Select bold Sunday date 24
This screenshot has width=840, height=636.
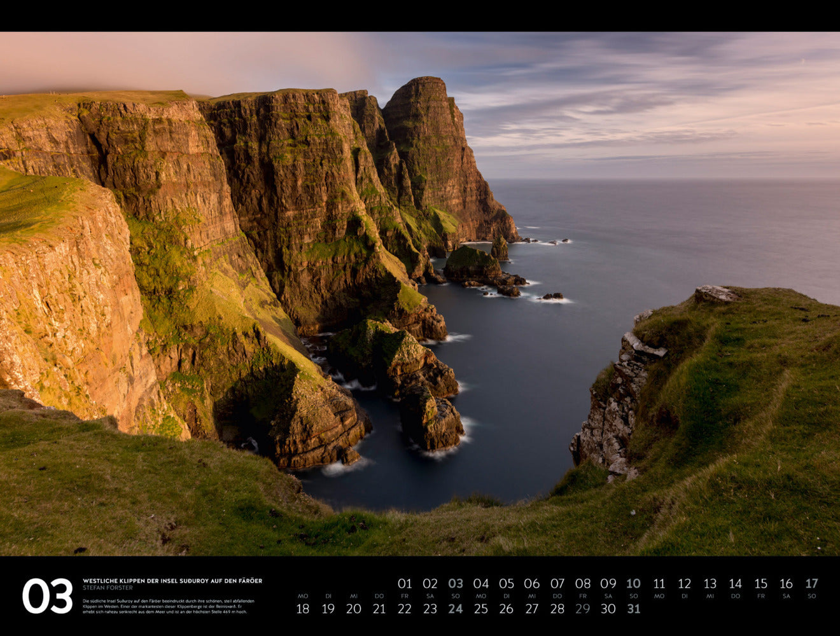pos(456,609)
